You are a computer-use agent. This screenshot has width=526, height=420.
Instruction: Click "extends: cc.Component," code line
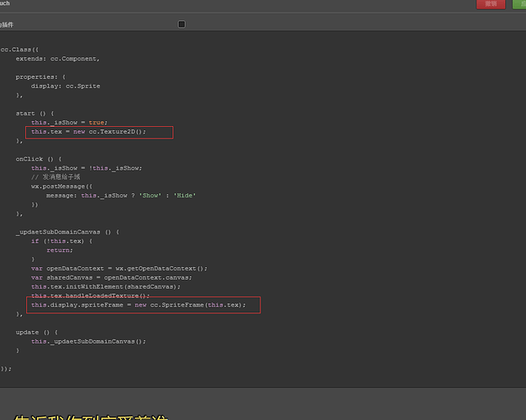point(58,59)
